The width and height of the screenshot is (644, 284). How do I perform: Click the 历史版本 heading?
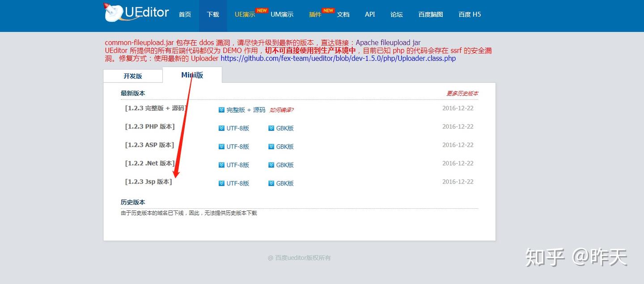[133, 202]
